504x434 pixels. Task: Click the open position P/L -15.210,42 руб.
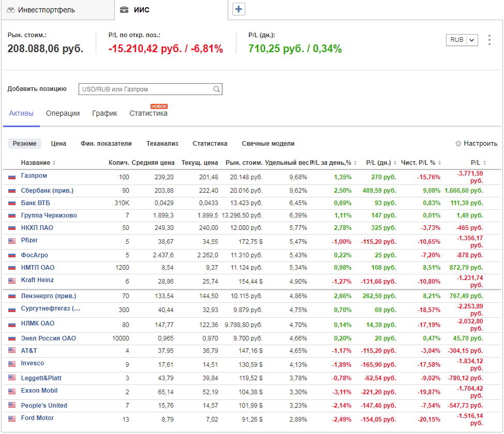145,49
